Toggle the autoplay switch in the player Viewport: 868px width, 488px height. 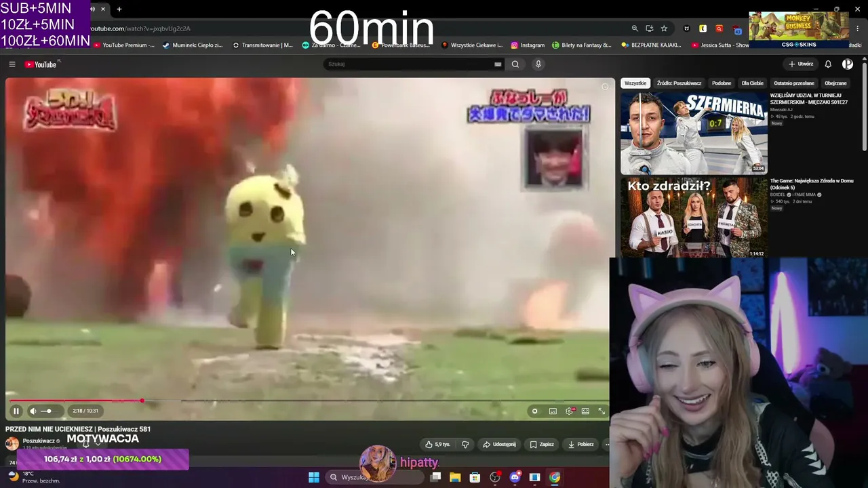tap(535, 411)
